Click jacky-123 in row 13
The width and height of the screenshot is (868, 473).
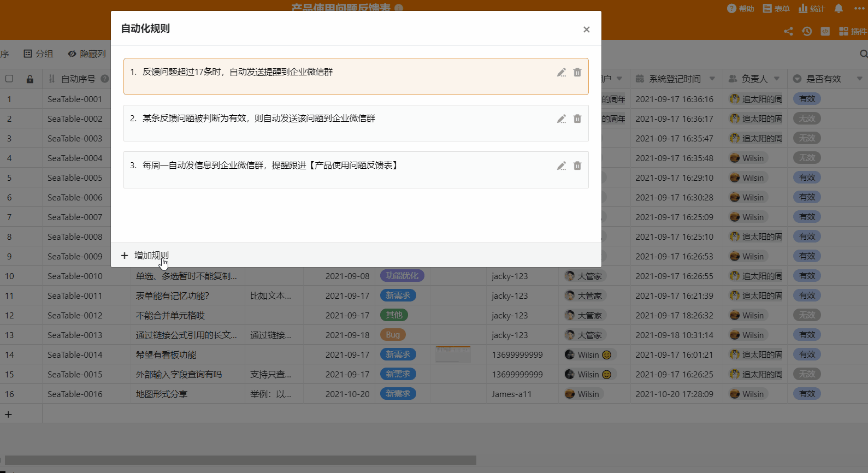pos(510,335)
